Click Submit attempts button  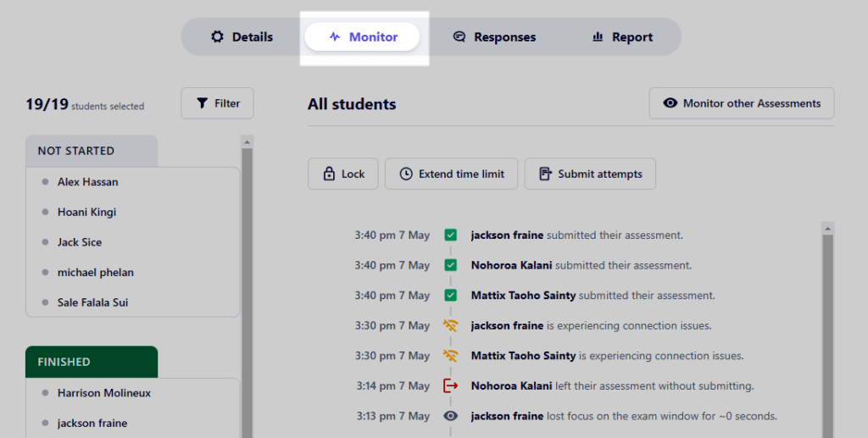590,174
